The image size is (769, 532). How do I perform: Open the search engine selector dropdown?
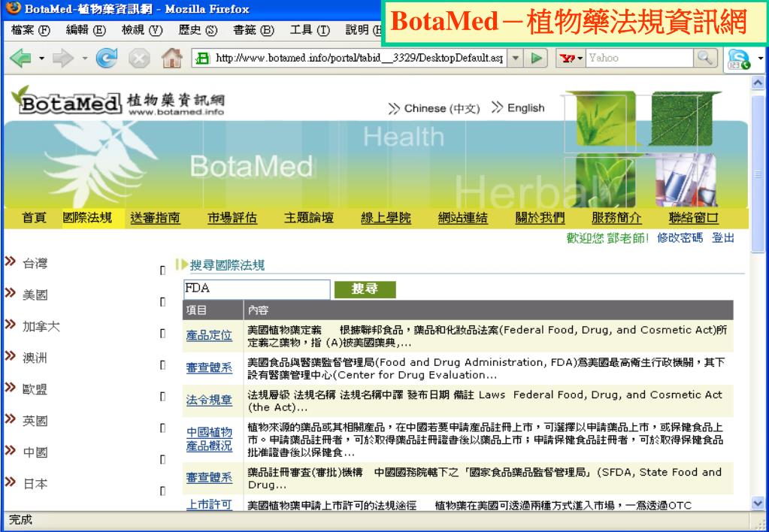coord(580,59)
